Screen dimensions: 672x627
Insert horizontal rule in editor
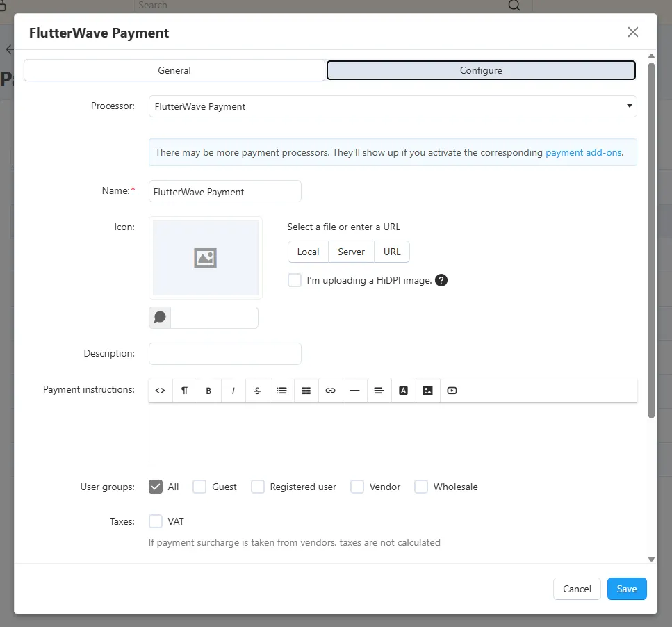354,391
